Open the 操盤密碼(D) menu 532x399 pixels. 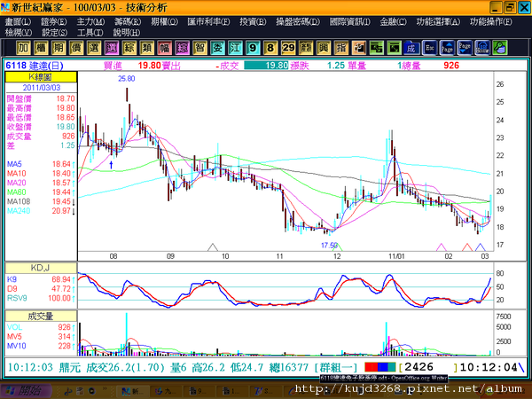tap(298, 21)
